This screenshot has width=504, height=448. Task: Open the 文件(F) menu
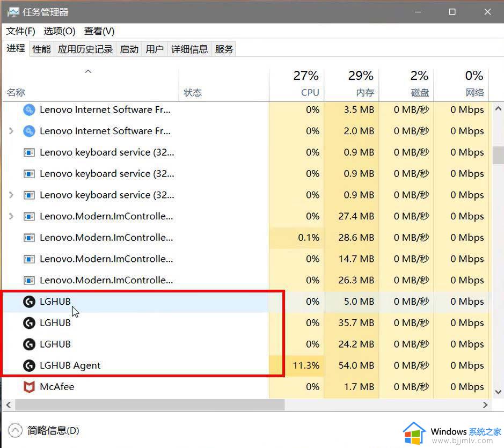pyautogui.click(x=20, y=31)
